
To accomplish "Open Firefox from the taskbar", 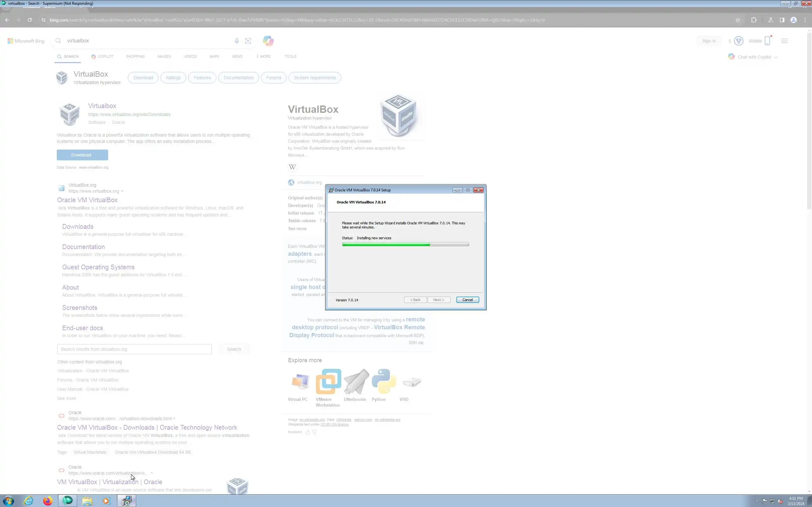I will tap(48, 501).
